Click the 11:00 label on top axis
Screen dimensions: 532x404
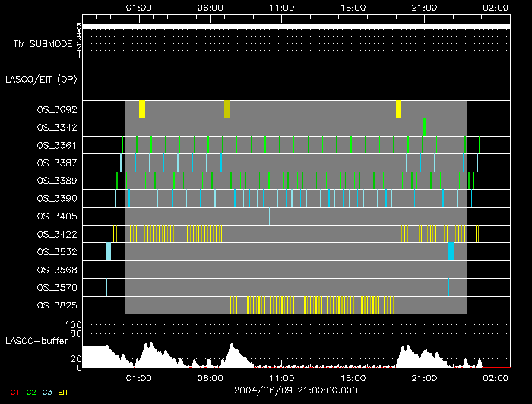(x=281, y=7)
